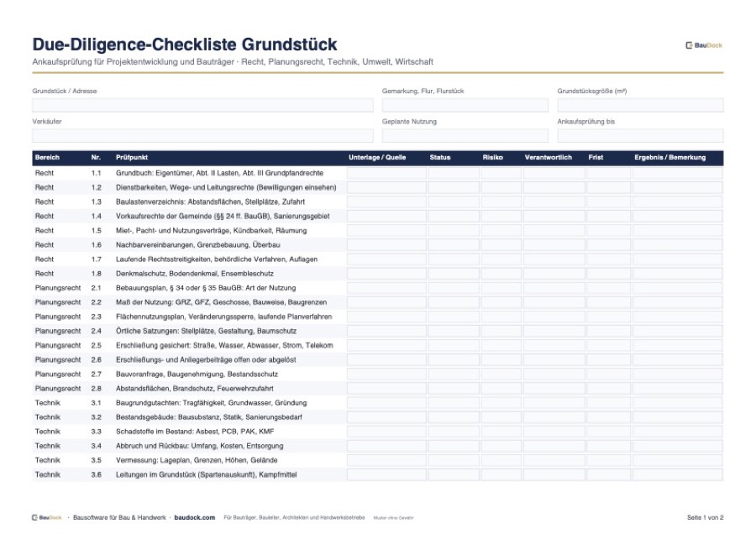Select the 'Laufende Rechtsstreitigkeiten' row text
756x534 pixels.
click(217, 259)
